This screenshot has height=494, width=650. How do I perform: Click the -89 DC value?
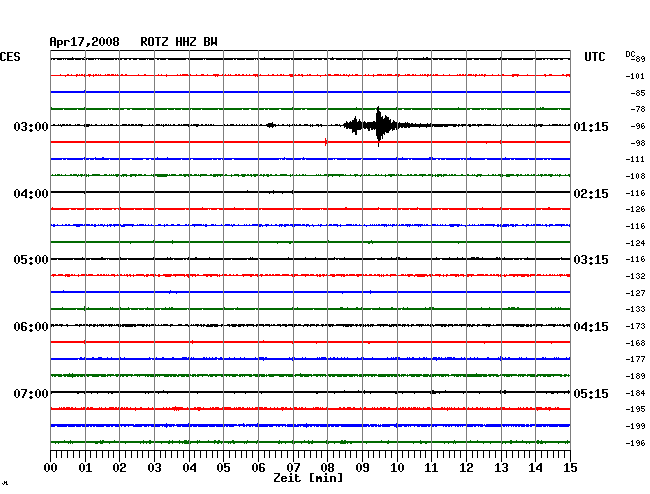[x=638, y=59]
